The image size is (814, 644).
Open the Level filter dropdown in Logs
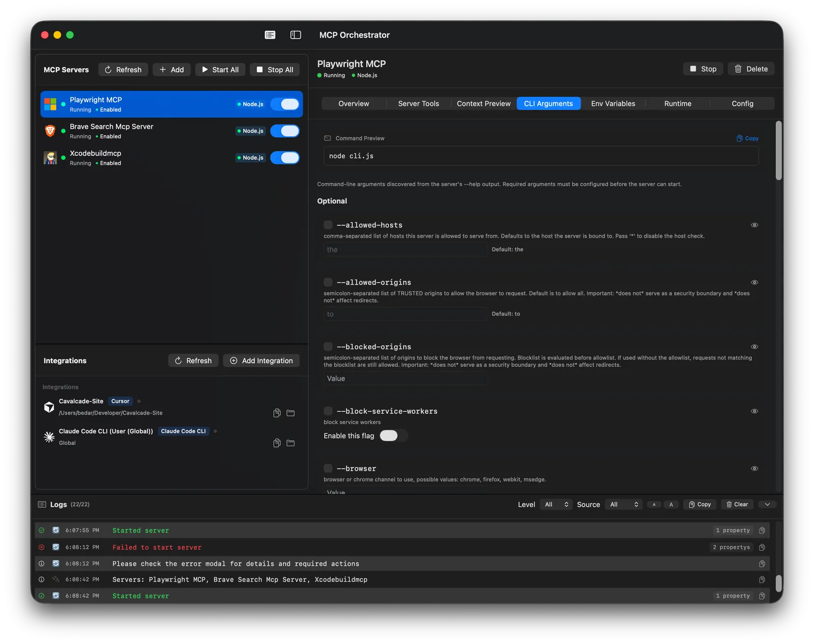click(x=556, y=504)
